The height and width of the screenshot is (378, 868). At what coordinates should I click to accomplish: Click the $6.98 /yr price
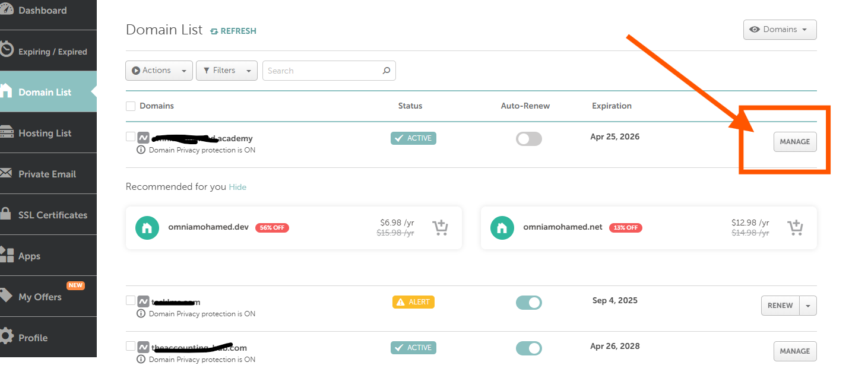click(397, 223)
